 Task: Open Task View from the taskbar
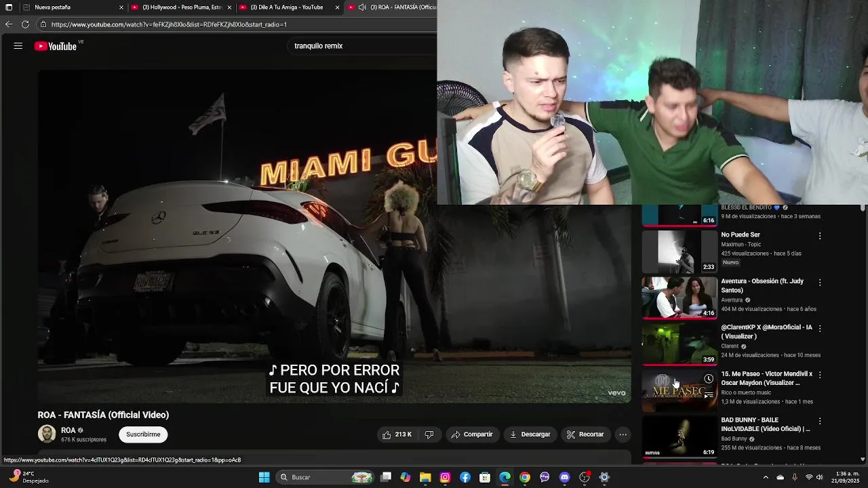[386, 477]
